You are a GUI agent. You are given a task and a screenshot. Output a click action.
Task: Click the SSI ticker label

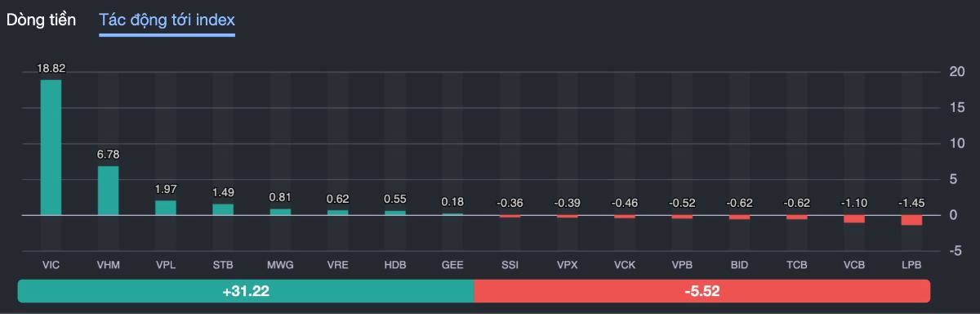(510, 265)
